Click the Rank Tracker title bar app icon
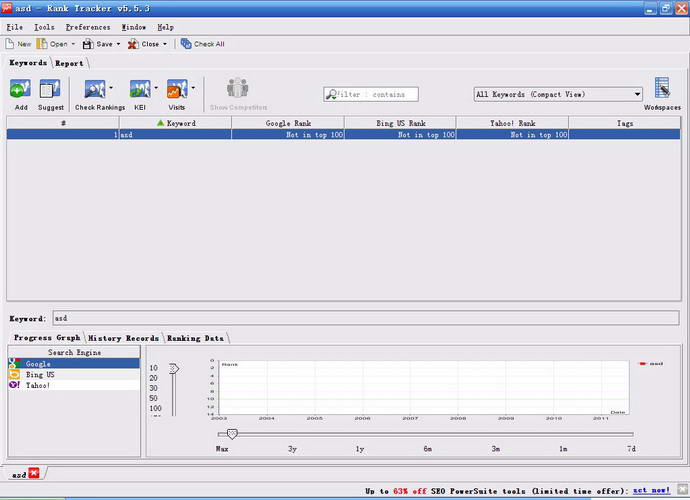690x500 pixels. [x=7, y=7]
